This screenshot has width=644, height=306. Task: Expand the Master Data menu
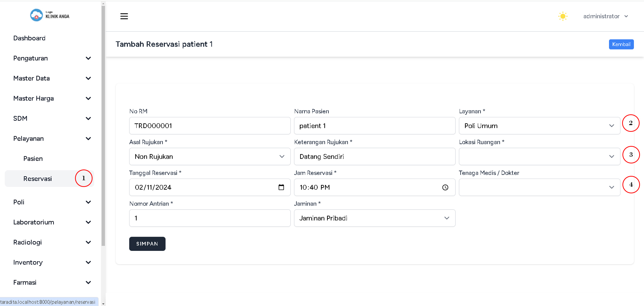pyautogui.click(x=52, y=78)
